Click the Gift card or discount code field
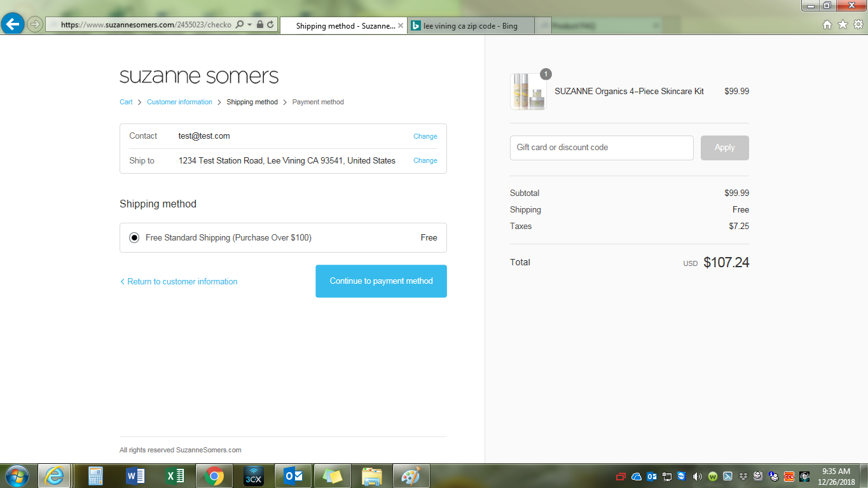This screenshot has height=488, width=868. tap(602, 148)
